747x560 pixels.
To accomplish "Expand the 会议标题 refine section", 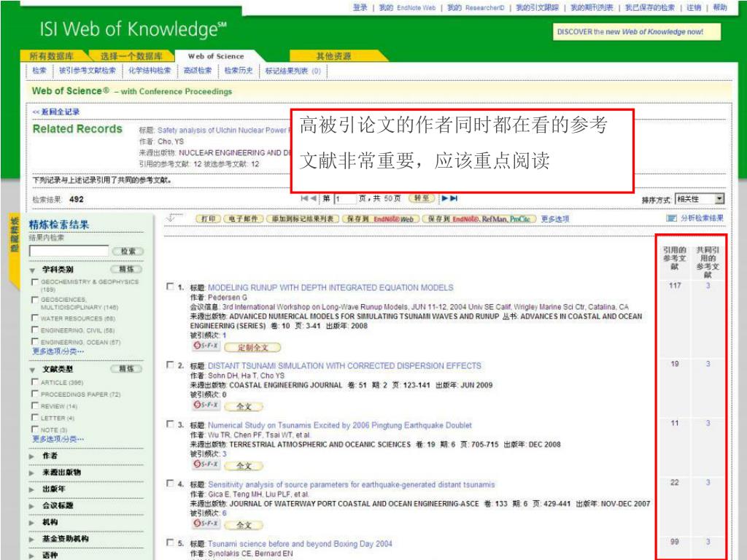I will [32, 506].
